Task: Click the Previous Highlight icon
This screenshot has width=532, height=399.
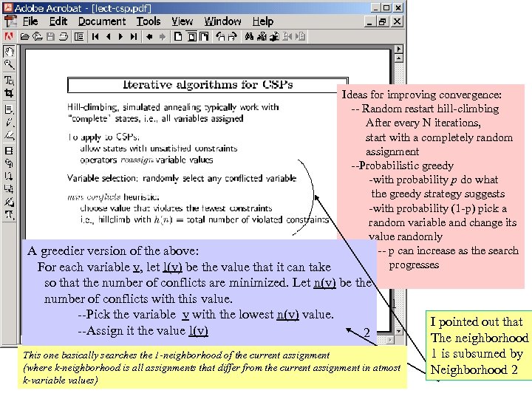Action: click(x=287, y=36)
